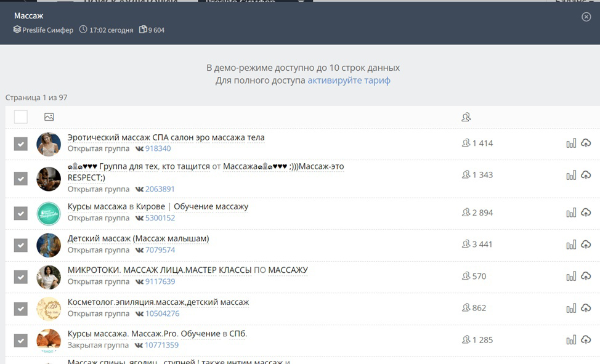The image size is (600, 364).
Task: Click avatar of МИКРОТОКИ group
Action: (x=49, y=277)
